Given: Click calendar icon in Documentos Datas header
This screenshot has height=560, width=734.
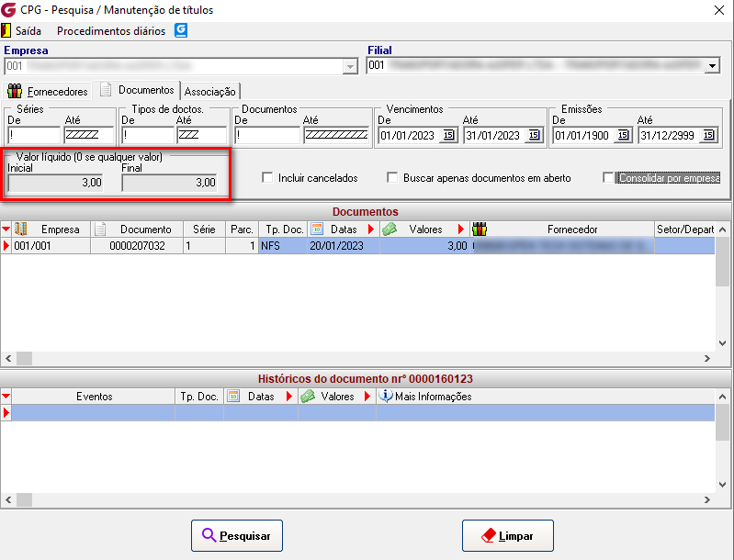Looking at the screenshot, I should pos(317,229).
